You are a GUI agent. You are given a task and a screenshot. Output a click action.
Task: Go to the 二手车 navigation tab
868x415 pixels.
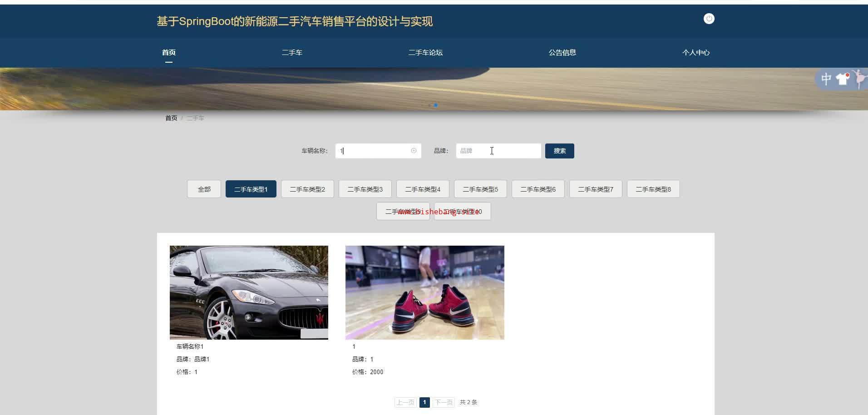[292, 53]
